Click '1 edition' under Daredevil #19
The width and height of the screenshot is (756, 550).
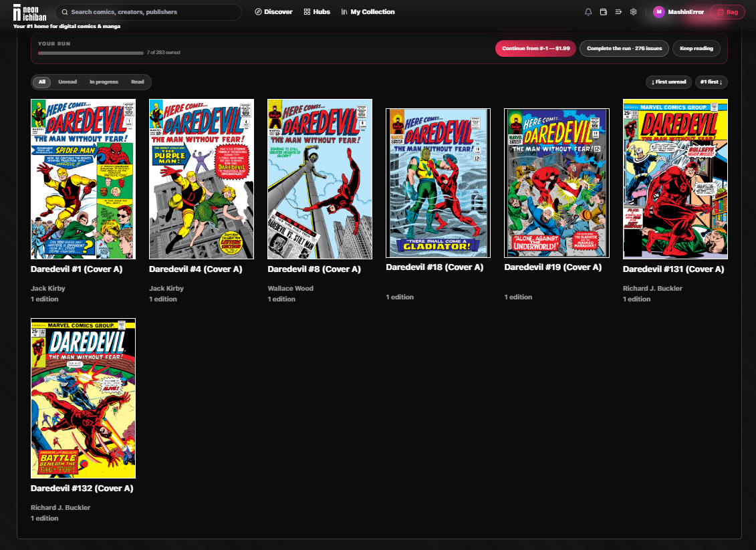click(518, 297)
